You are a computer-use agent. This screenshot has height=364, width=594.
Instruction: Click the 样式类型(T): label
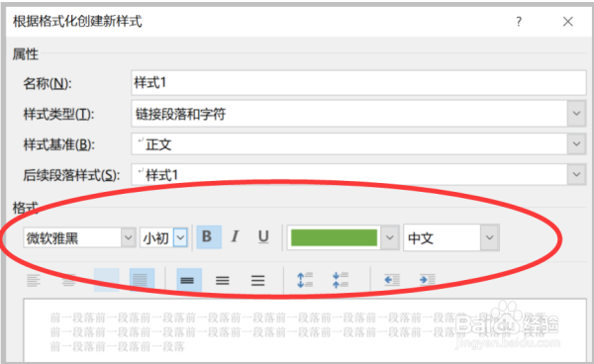[58, 114]
